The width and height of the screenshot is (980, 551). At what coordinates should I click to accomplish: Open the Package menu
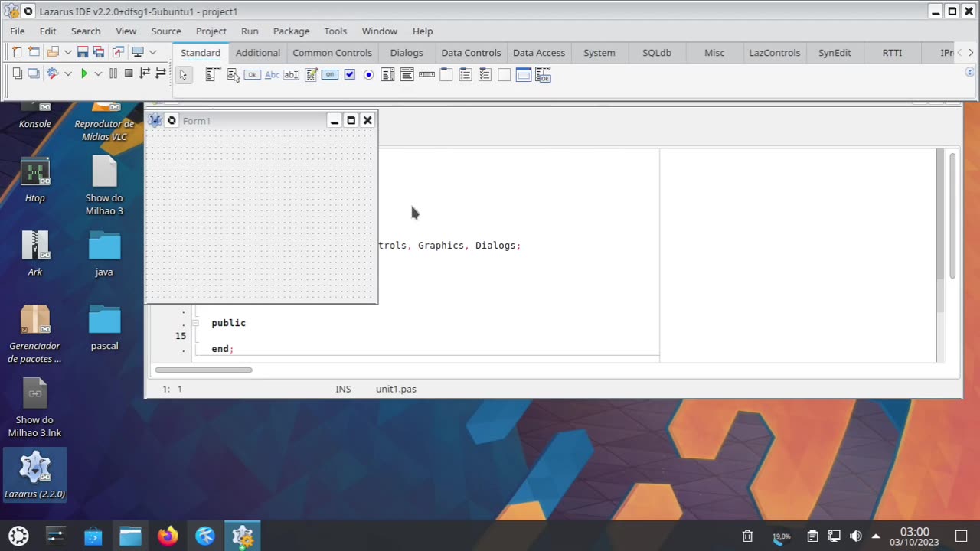[292, 31]
